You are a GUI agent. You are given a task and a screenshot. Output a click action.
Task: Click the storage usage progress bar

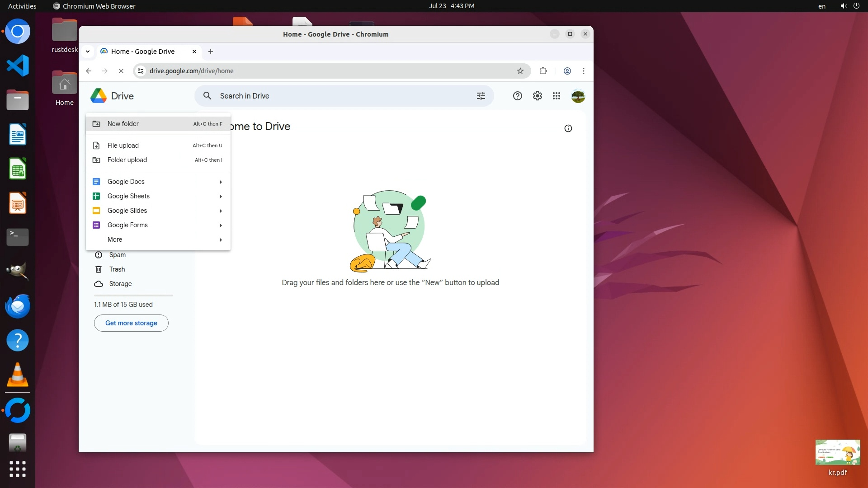coord(133,295)
